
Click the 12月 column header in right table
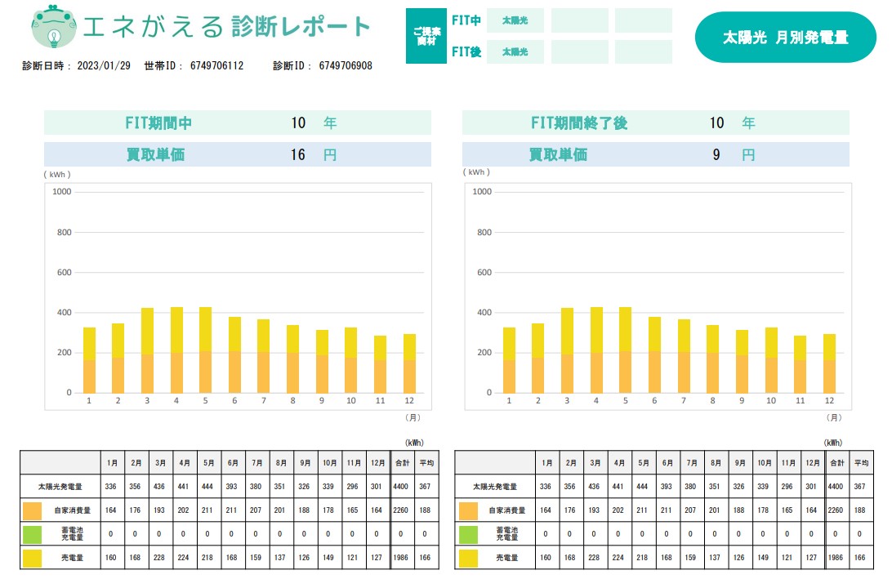[813, 463]
